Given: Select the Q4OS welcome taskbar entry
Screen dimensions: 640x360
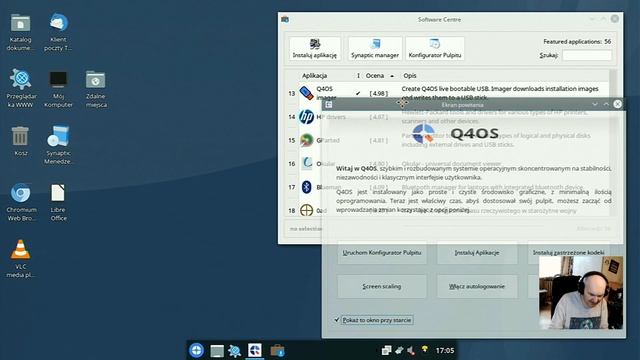Looking at the screenshot, I should tap(255, 350).
